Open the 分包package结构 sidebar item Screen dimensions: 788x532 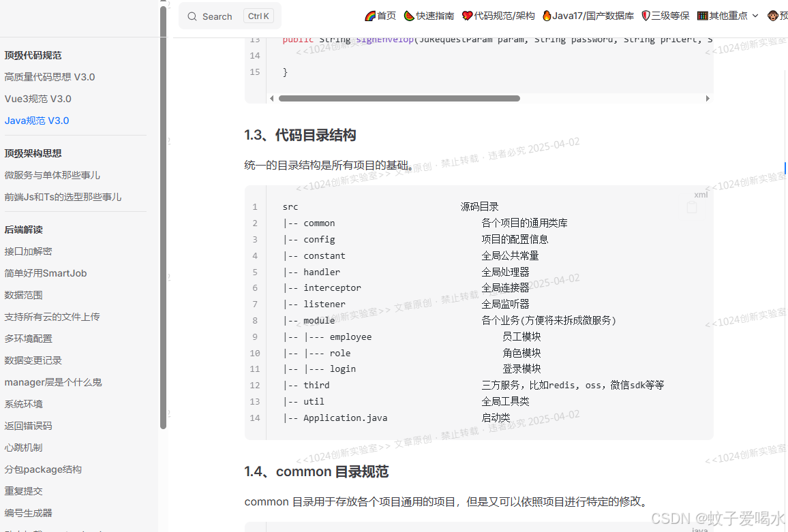pos(42,469)
